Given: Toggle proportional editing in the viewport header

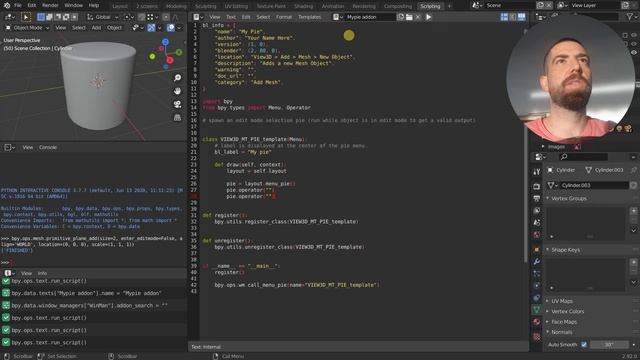Looking at the screenshot, I should pyautogui.click(x=166, y=17).
